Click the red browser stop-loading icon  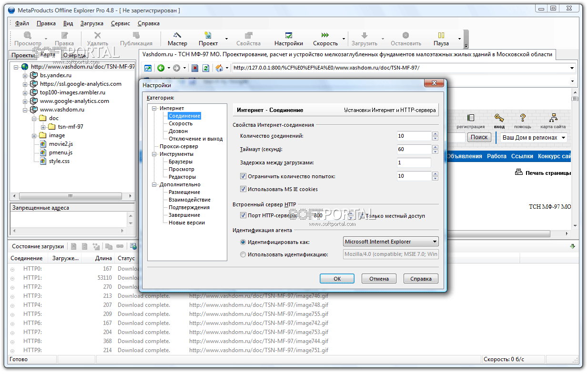[195, 68]
